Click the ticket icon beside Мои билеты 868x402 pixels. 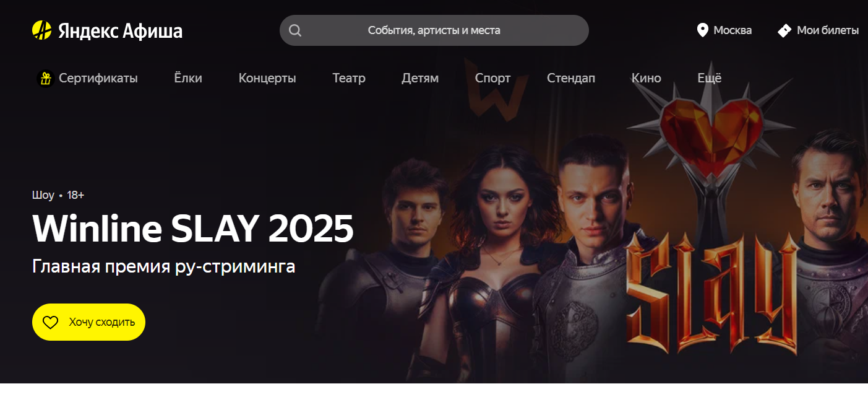point(784,30)
